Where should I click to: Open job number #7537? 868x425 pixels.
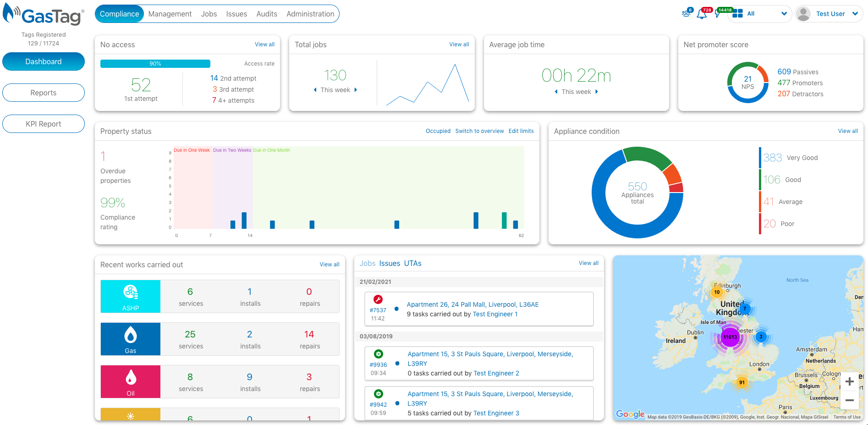point(378,310)
